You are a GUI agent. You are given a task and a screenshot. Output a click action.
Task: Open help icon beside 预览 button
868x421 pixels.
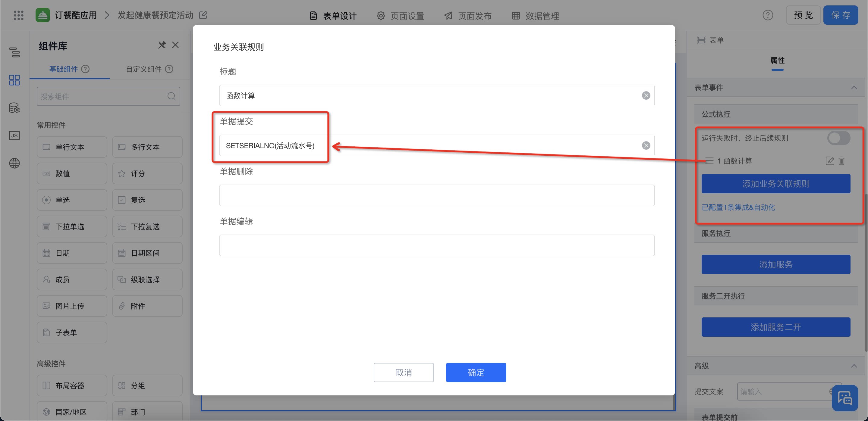tap(768, 15)
